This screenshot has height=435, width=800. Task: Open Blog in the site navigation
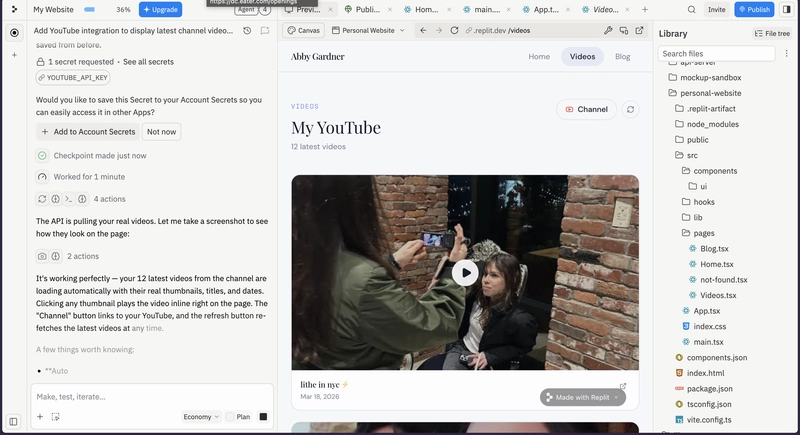pyautogui.click(x=622, y=57)
